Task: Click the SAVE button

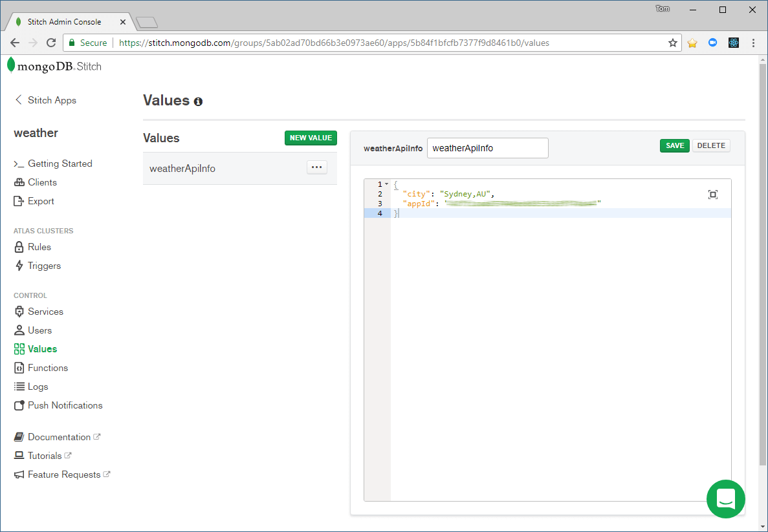Action: (x=674, y=145)
